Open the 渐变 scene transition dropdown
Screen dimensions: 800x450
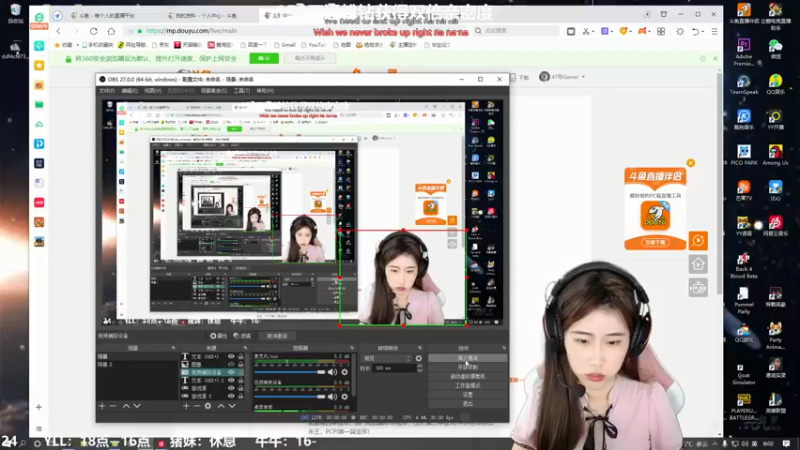click(386, 358)
